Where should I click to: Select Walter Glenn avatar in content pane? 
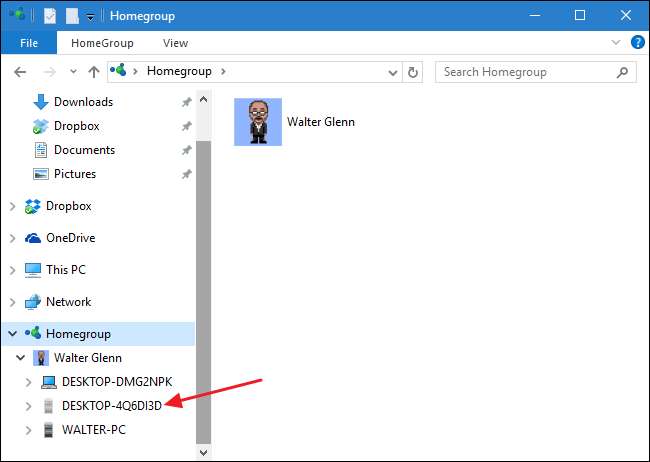point(258,122)
